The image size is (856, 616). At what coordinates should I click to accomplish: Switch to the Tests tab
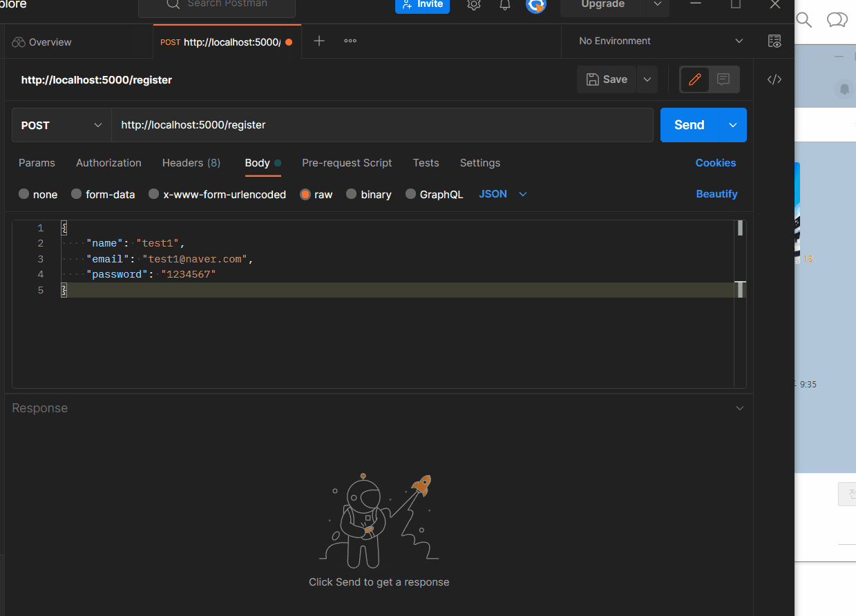tap(426, 163)
